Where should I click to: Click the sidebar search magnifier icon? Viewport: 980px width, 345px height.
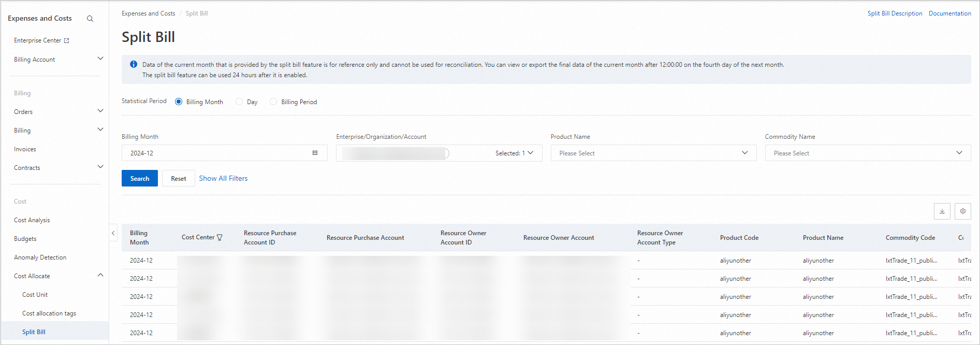tap(90, 19)
